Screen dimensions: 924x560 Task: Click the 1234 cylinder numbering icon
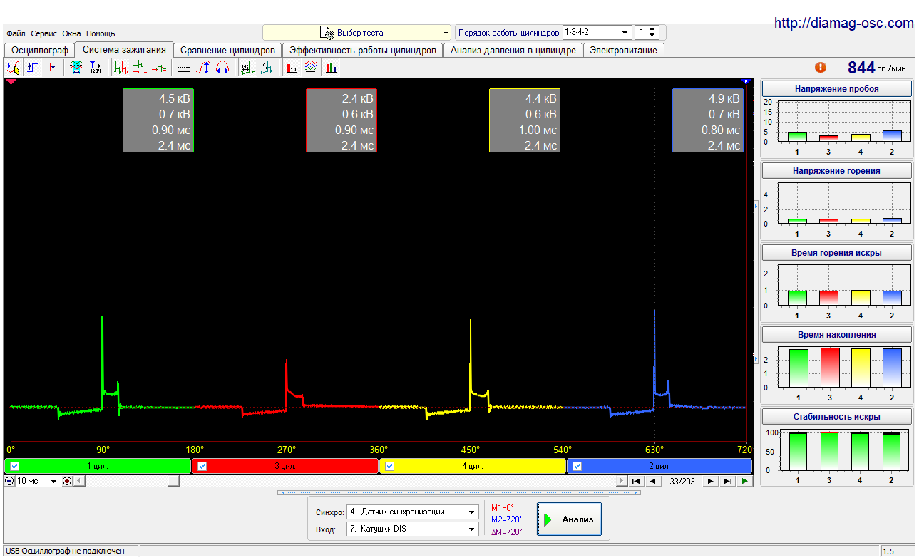click(95, 68)
